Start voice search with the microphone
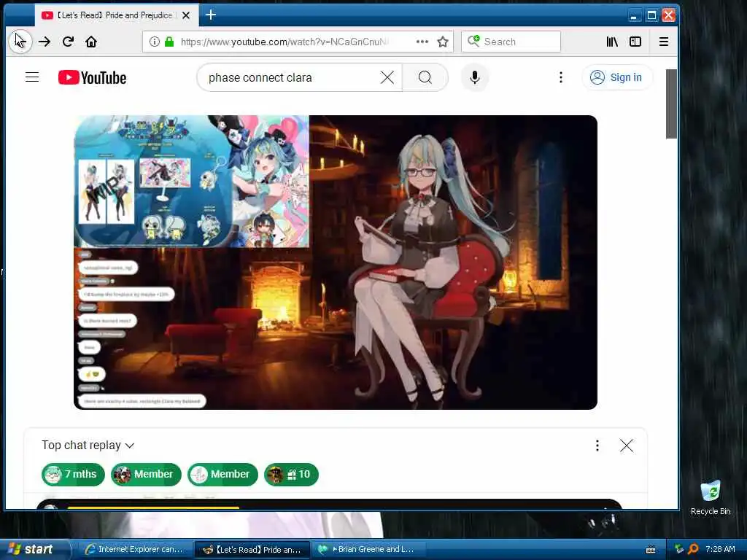This screenshot has height=560, width=747. 474,77
